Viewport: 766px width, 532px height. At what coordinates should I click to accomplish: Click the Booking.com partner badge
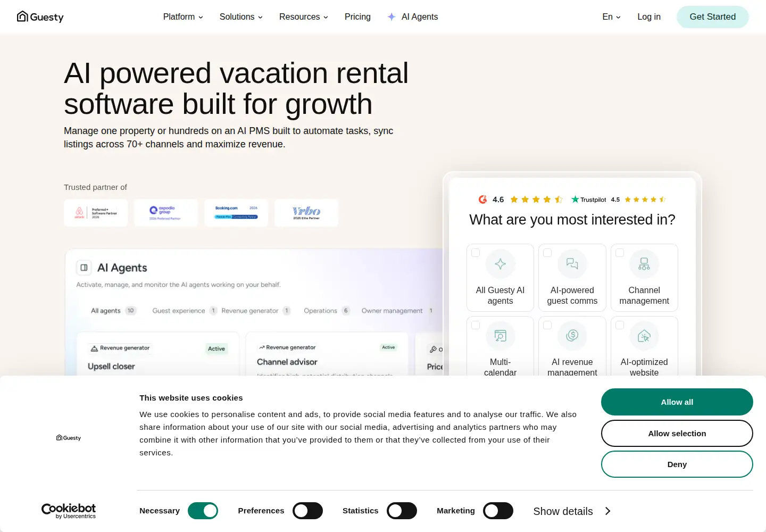click(236, 213)
